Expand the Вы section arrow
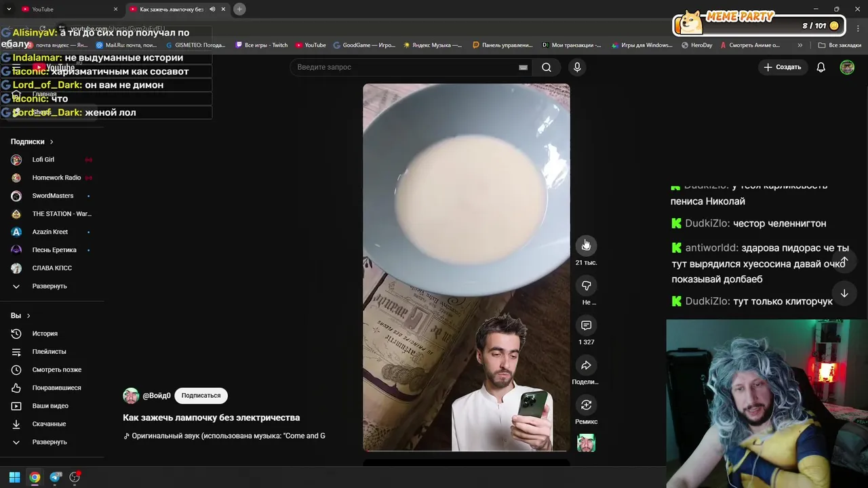 28,316
